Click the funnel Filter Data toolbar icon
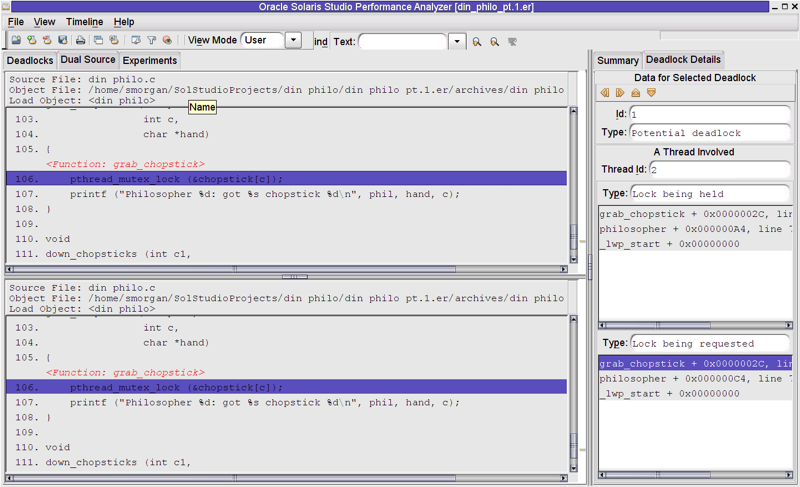Screen dimensions: 800x487 [152, 40]
